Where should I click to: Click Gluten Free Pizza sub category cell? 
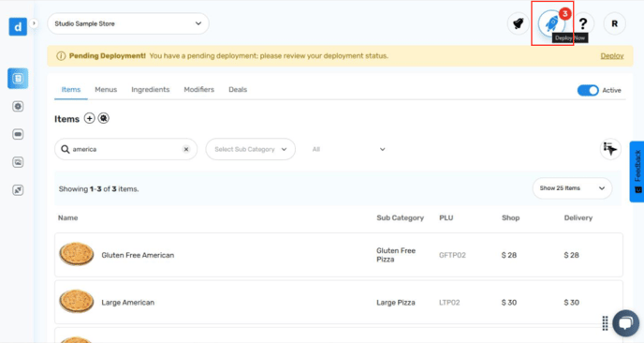396,255
